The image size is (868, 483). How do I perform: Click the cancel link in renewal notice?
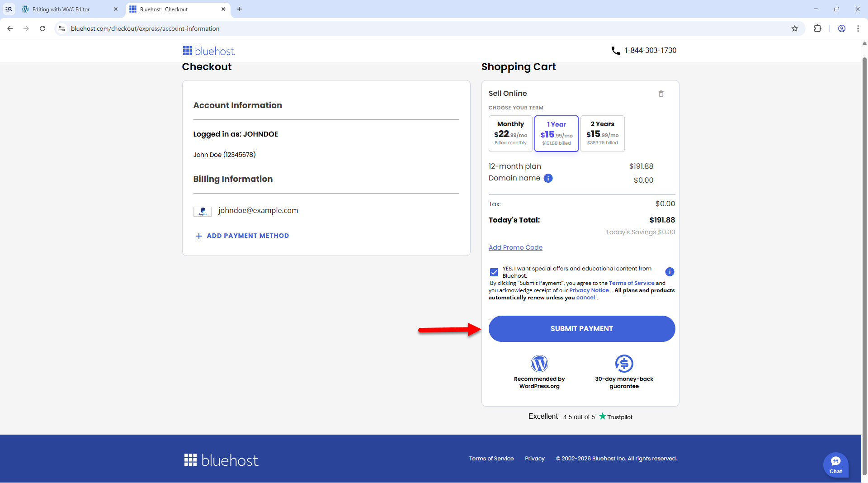coord(585,298)
